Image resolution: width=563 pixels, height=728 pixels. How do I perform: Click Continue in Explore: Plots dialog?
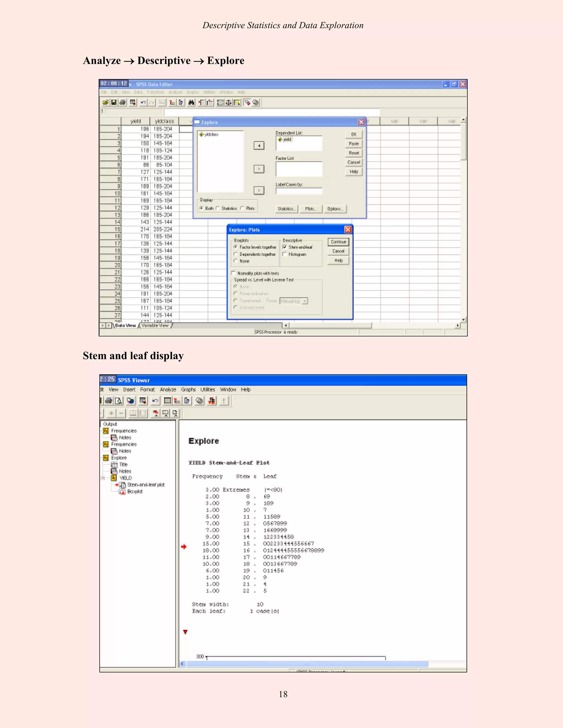tap(338, 242)
